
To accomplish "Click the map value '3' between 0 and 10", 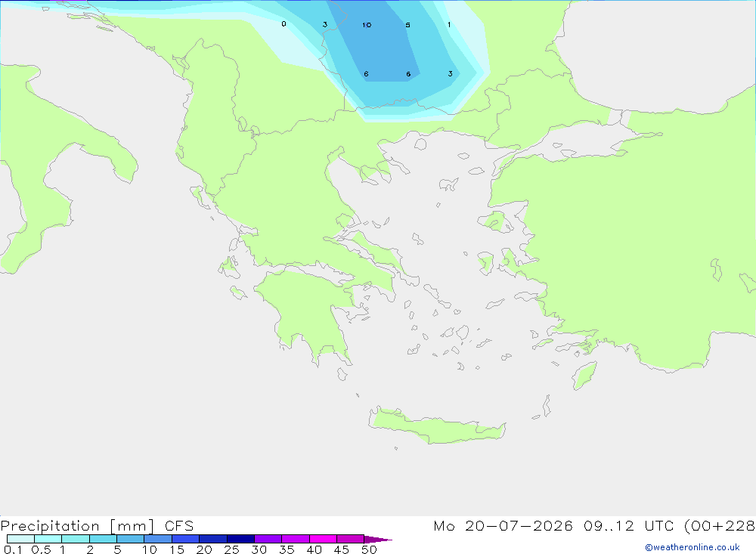I will [325, 25].
